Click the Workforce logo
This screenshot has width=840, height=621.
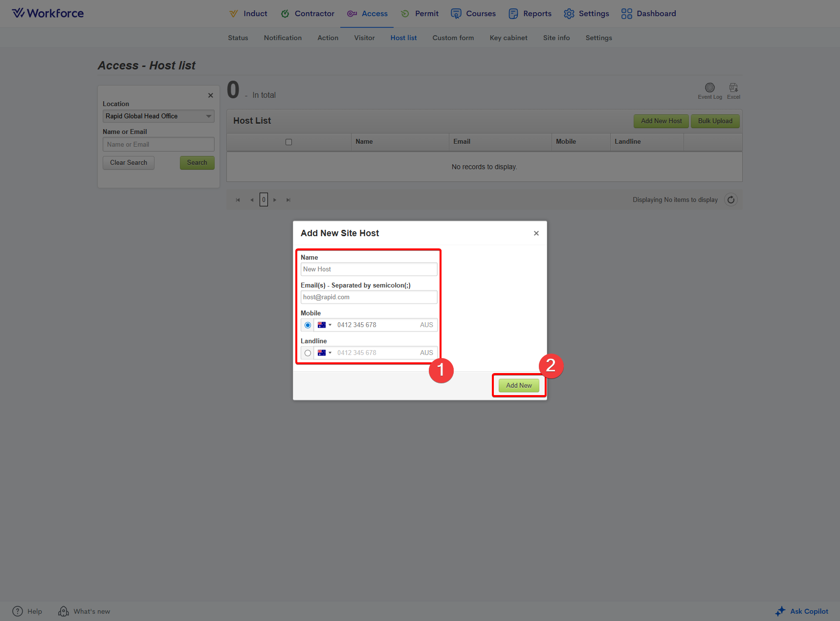point(48,13)
